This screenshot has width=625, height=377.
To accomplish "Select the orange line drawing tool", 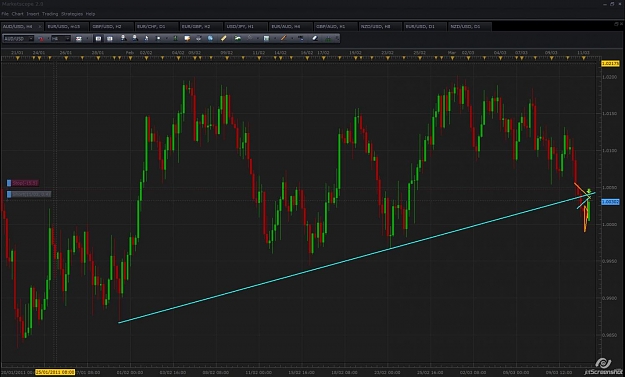I will click(x=283, y=39).
